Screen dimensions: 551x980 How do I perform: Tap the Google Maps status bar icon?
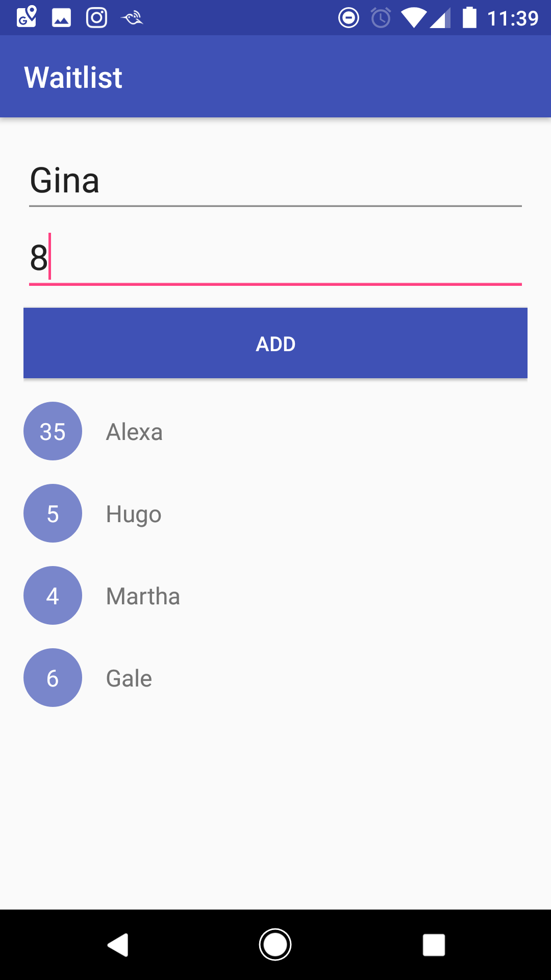point(27,18)
